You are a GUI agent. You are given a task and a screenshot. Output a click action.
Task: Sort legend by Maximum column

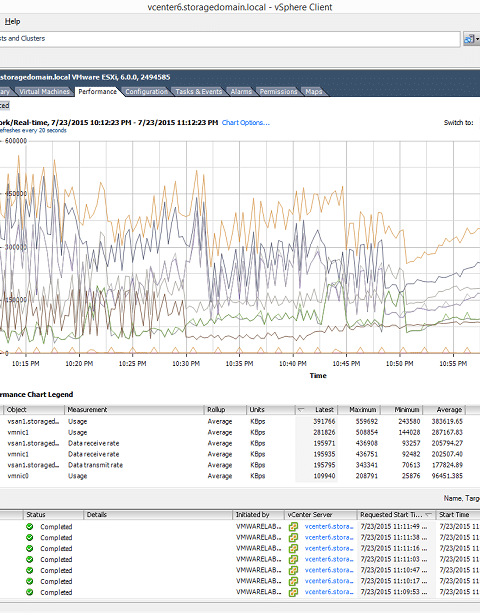(x=360, y=410)
